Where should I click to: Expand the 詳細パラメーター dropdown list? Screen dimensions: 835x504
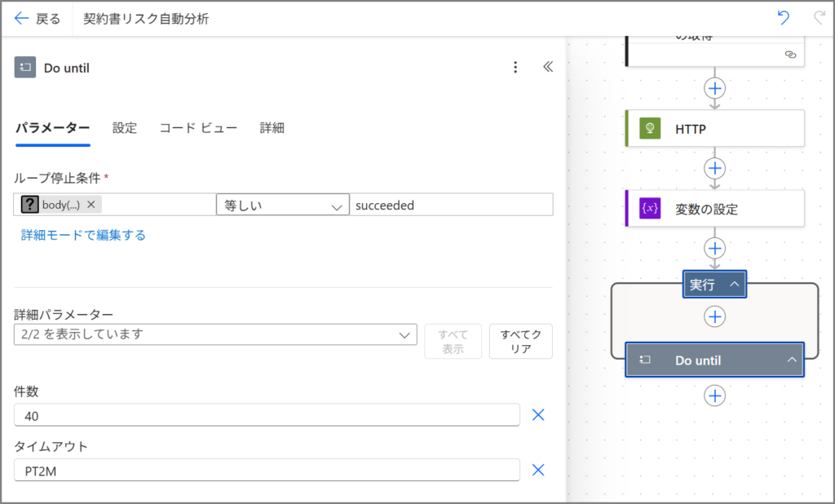215,334
